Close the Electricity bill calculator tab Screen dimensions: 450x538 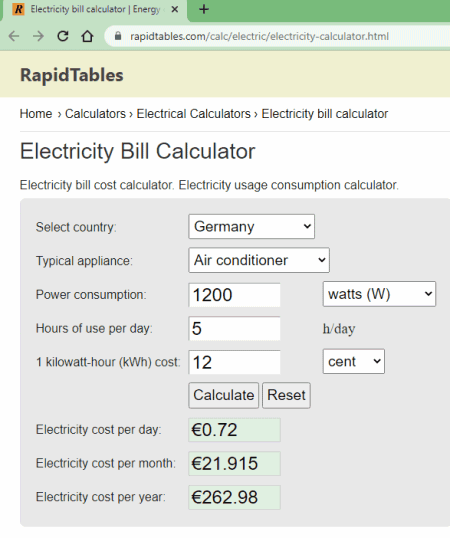(175, 9)
